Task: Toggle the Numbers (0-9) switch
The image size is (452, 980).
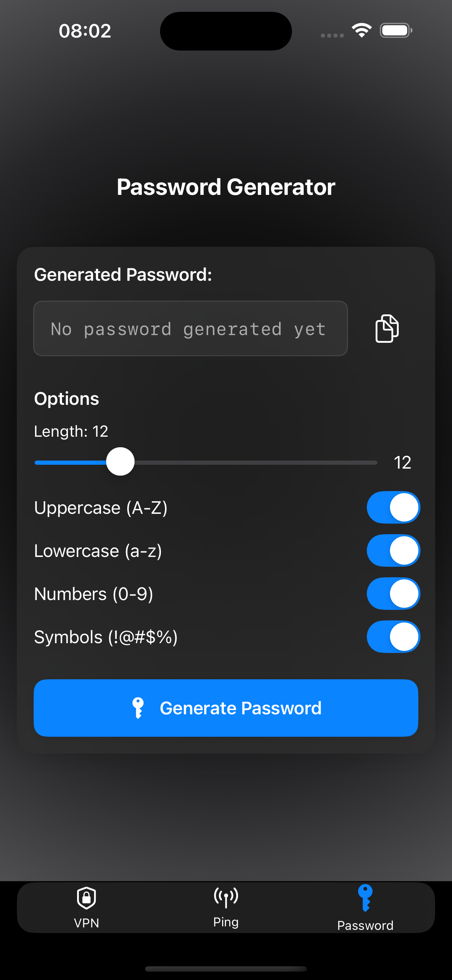Action: (393, 593)
